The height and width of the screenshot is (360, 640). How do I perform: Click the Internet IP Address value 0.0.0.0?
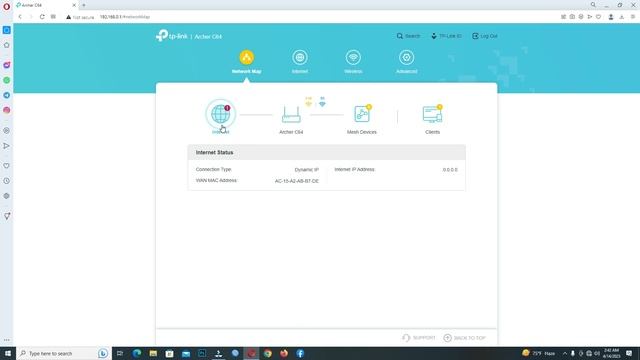pyautogui.click(x=450, y=169)
